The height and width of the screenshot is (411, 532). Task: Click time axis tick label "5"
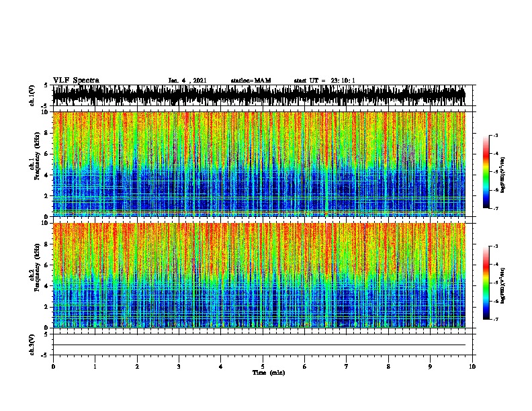pos(263,367)
